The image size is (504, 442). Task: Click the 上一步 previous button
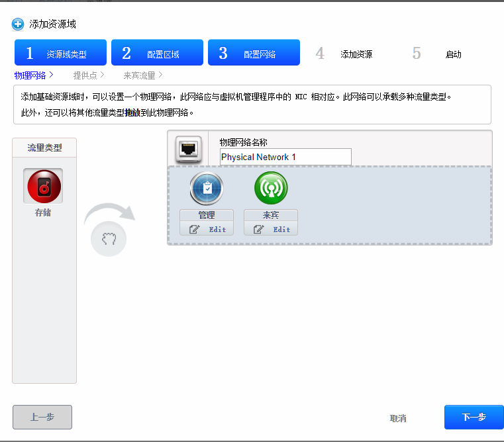(x=42, y=417)
